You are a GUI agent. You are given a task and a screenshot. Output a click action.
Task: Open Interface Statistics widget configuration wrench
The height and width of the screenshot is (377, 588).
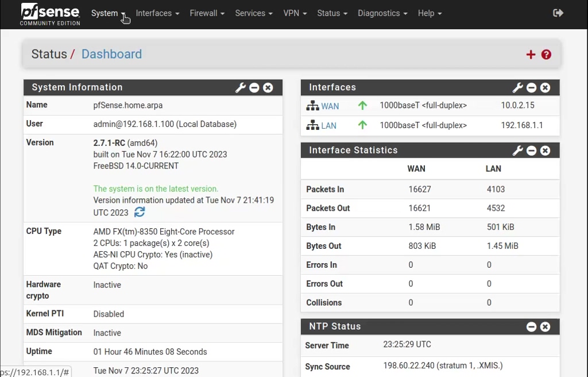pyautogui.click(x=517, y=150)
